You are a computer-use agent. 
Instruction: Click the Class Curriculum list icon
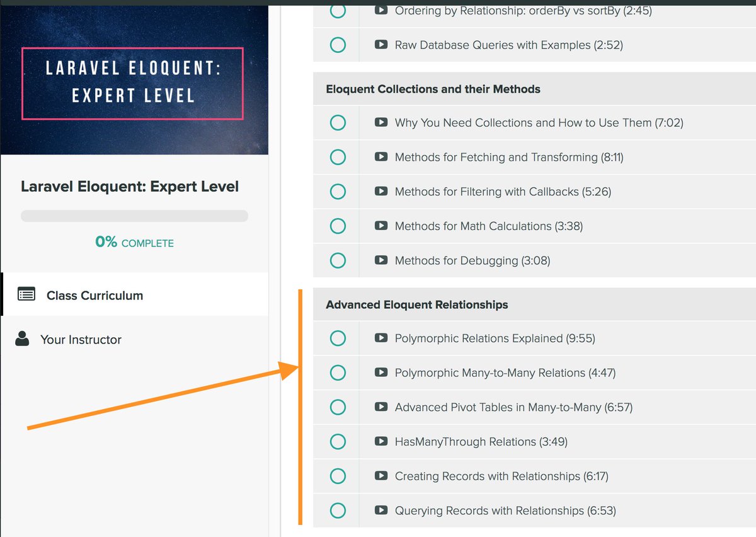[x=26, y=294]
